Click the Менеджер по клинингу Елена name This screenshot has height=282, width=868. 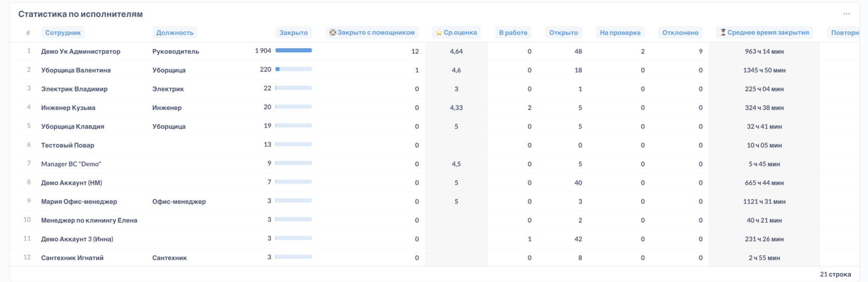[89, 220]
